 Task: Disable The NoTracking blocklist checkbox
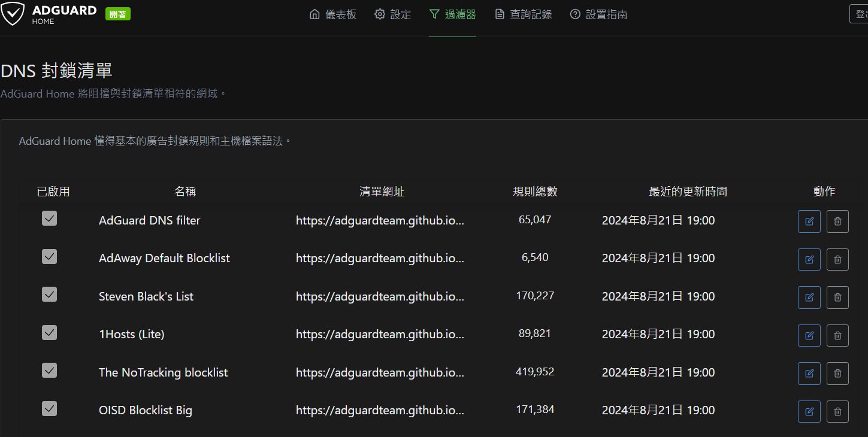coord(49,371)
